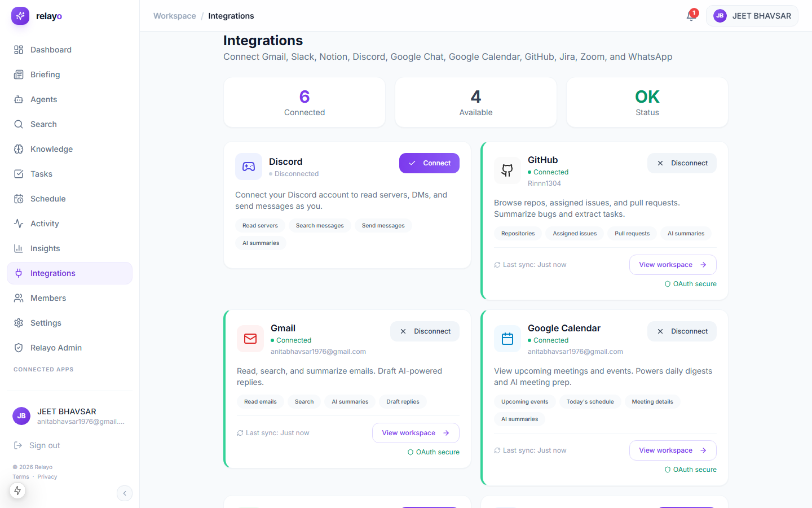The image size is (812, 508).
Task: Click the Members people icon
Action: click(x=19, y=298)
